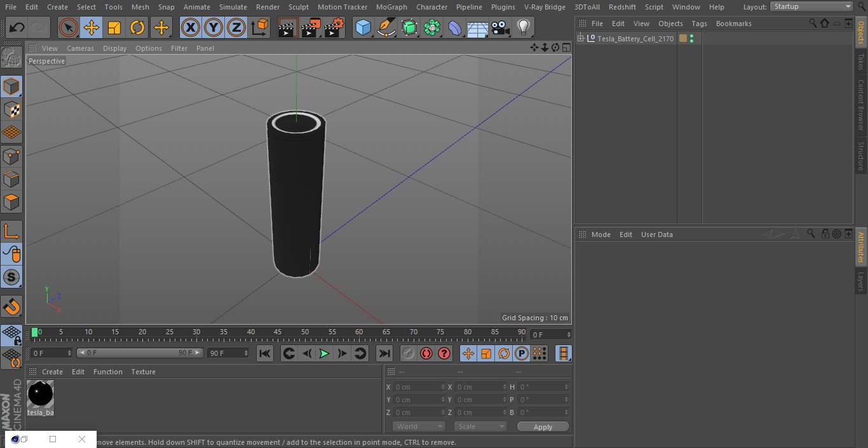Toggle X axis lock

[191, 27]
